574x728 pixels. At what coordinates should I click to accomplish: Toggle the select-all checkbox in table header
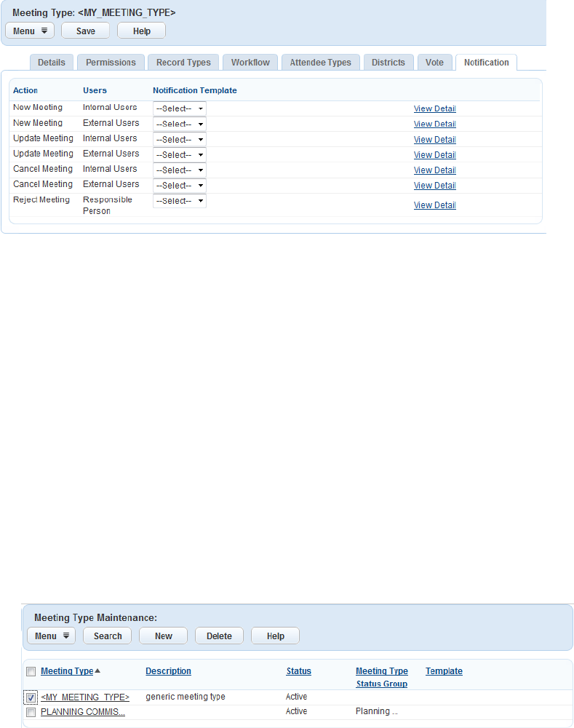[x=31, y=671]
